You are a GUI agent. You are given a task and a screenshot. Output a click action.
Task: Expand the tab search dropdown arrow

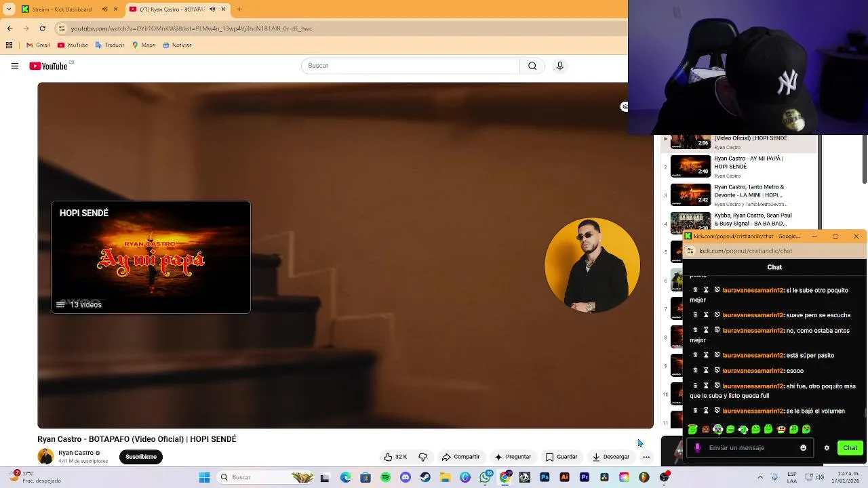(x=9, y=9)
